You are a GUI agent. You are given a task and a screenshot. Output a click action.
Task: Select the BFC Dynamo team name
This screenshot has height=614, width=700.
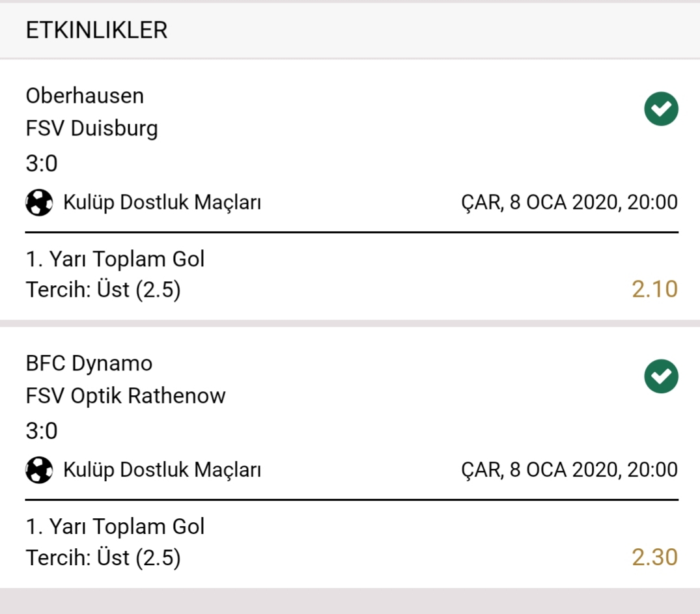pyautogui.click(x=89, y=363)
